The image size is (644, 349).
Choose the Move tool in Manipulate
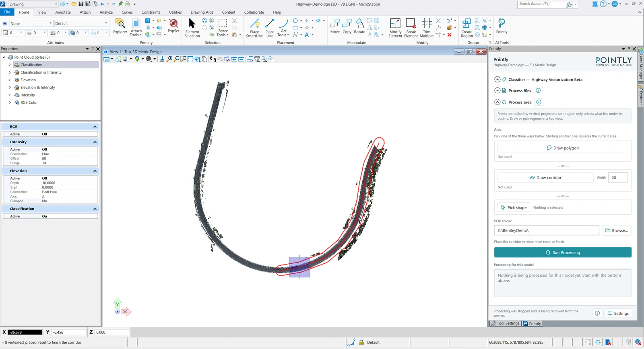tap(335, 26)
